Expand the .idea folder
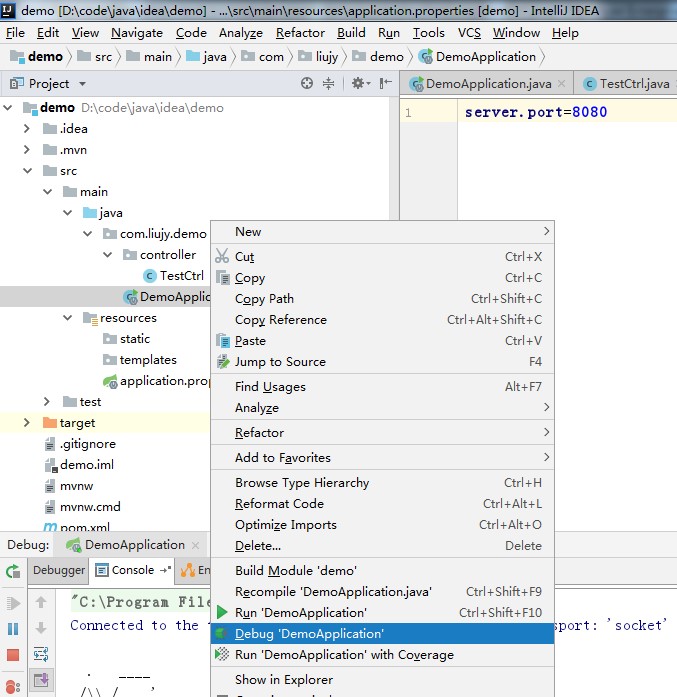Screen dimensions: 677x697 click(x=28, y=129)
